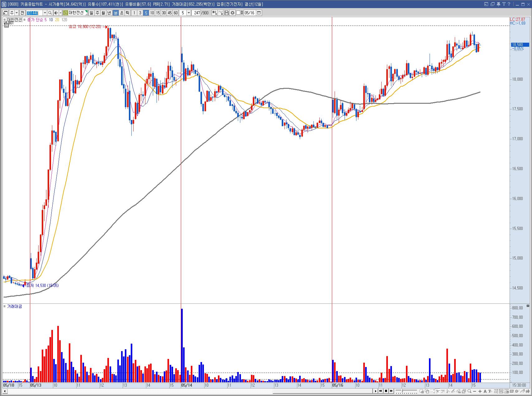Open the interval value 5 dropdown arrow
The image size is (532, 396).
coord(189,13)
